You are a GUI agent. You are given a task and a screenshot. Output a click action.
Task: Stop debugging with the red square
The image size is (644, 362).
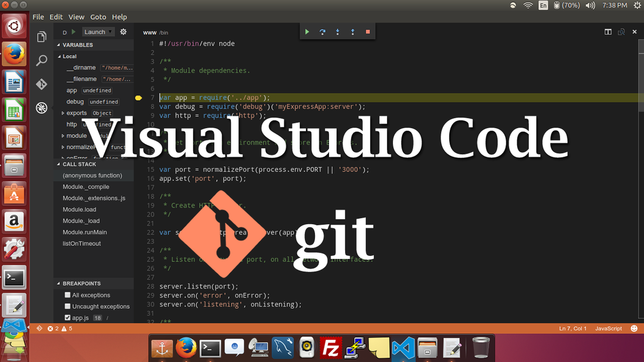pyautogui.click(x=368, y=32)
